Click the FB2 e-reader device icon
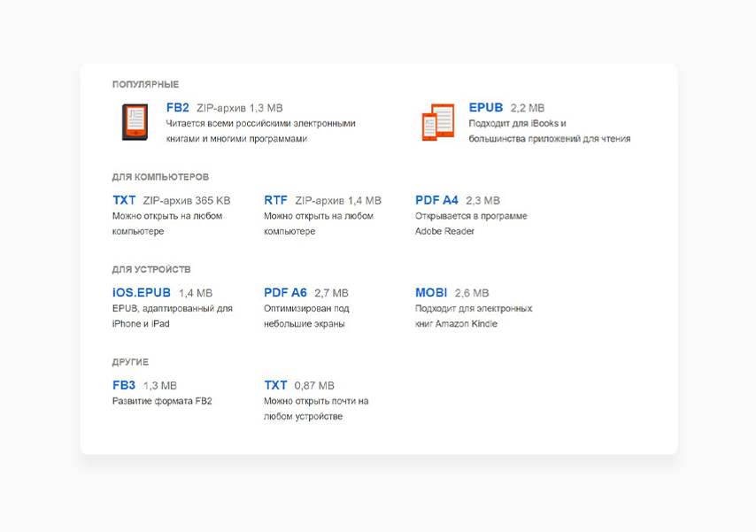Image resolution: width=756 pixels, height=532 pixels. point(135,122)
